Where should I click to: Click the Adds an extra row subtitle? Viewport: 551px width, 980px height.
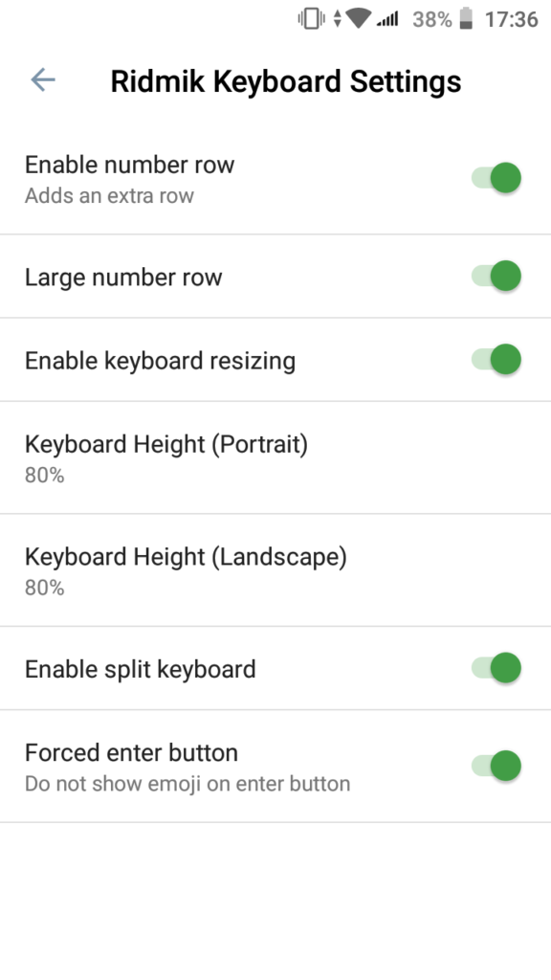[108, 195]
